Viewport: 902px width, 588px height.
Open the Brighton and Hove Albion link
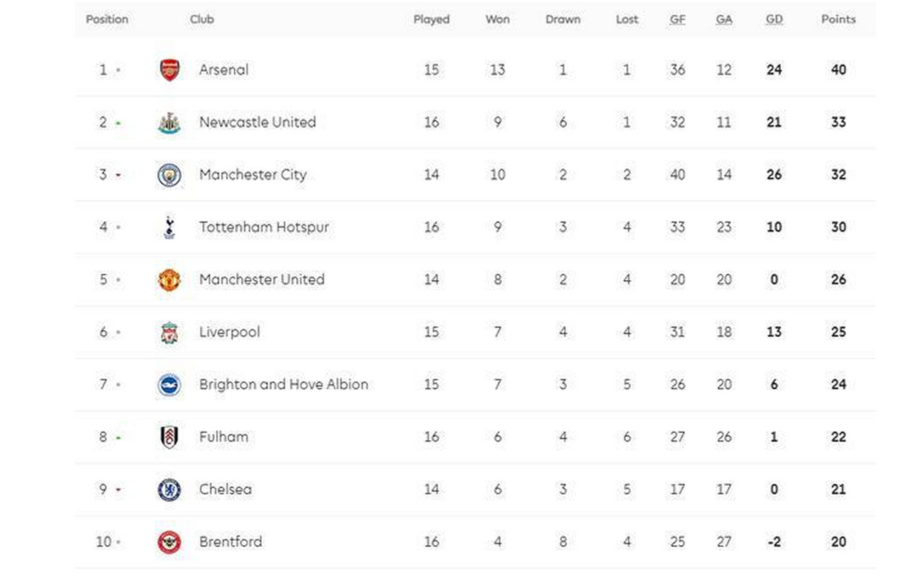pos(283,384)
